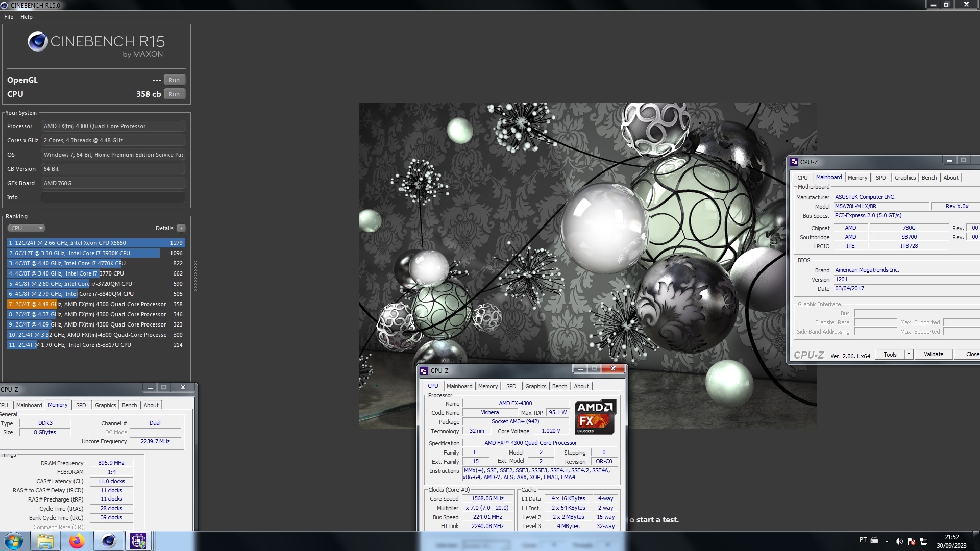980x551 pixels.
Task: Open the Memory tab in the CPU-Z Mainboard window
Action: [857, 178]
